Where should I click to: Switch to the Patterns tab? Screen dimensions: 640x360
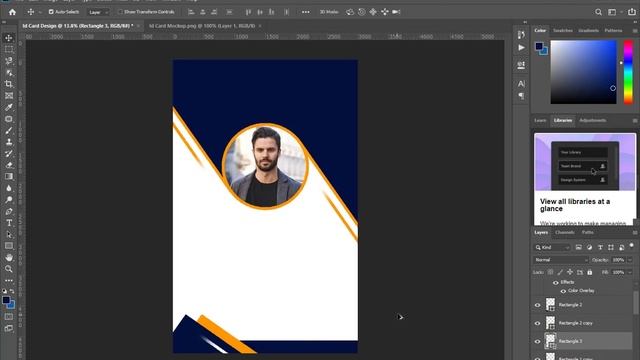point(613,31)
